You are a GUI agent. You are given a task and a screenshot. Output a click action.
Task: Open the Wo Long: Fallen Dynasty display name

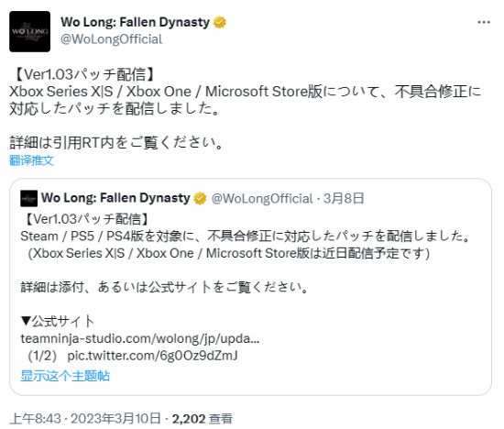pos(135,22)
